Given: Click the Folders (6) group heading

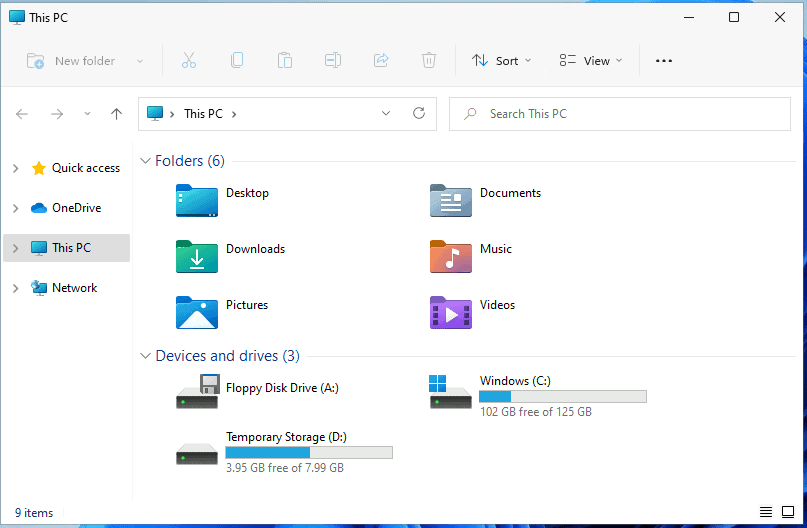Looking at the screenshot, I should [x=190, y=161].
